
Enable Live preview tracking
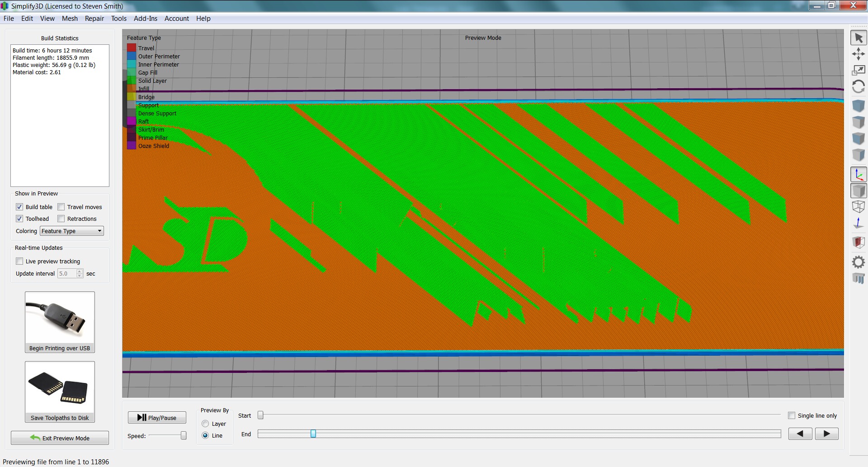(19, 261)
